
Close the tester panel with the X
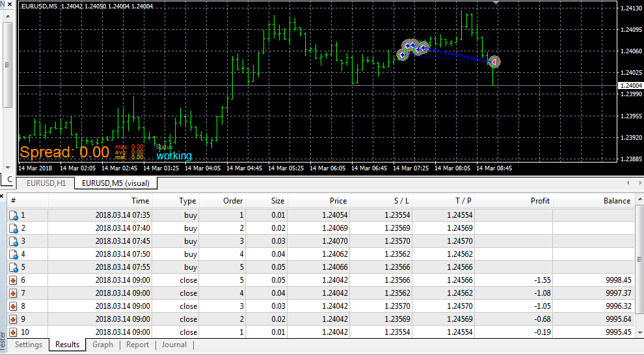(x=2, y=196)
